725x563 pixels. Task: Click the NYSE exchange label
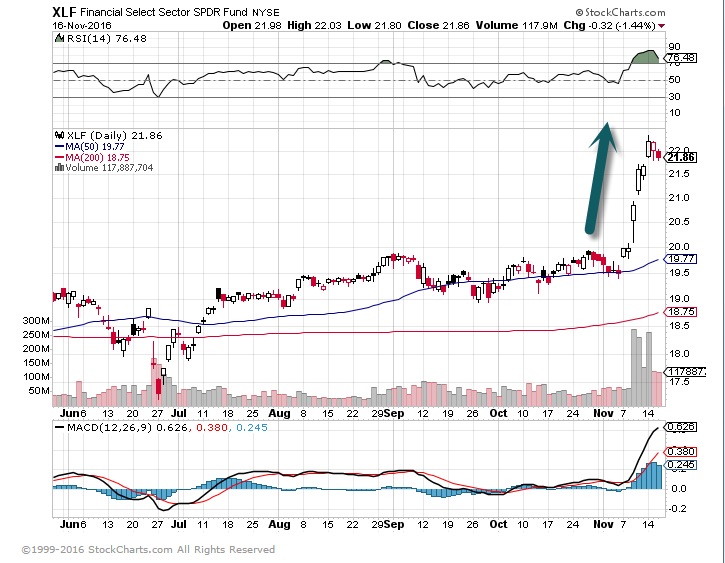(266, 12)
